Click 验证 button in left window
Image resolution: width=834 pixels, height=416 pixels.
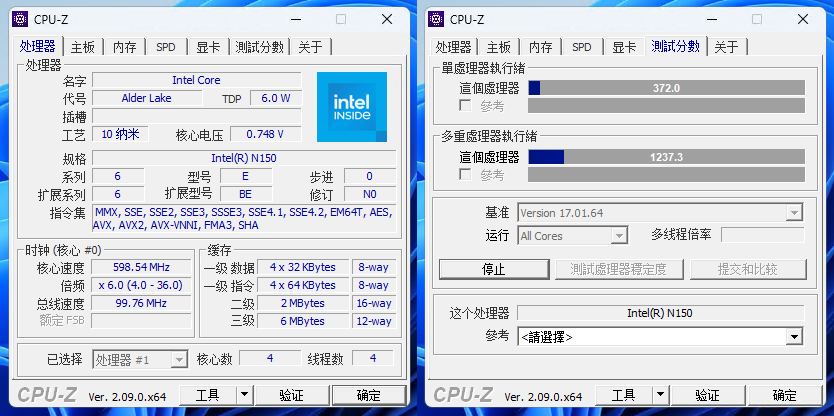(291, 395)
